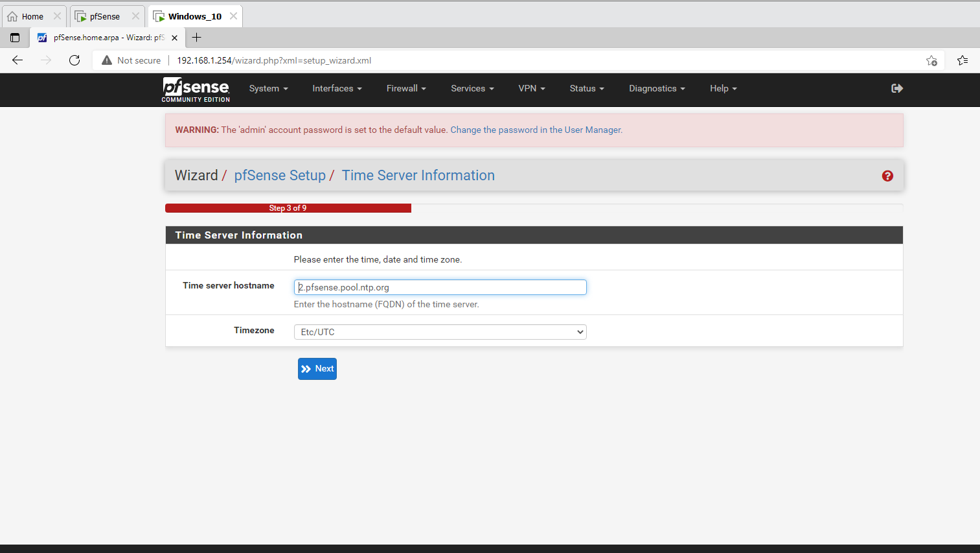Open the Timezone dropdown showing Etc/UTC
The height and width of the screenshot is (553, 980).
pos(440,332)
